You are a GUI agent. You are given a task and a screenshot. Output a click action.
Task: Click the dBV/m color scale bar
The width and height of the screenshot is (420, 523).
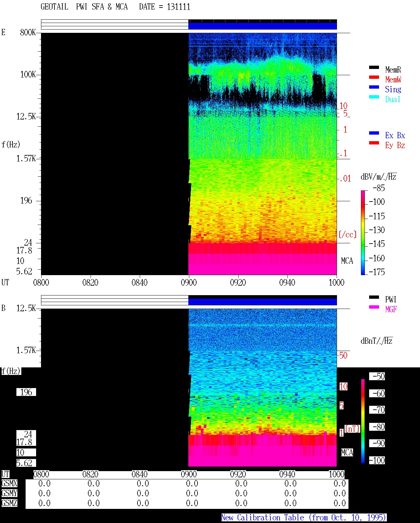click(x=363, y=232)
